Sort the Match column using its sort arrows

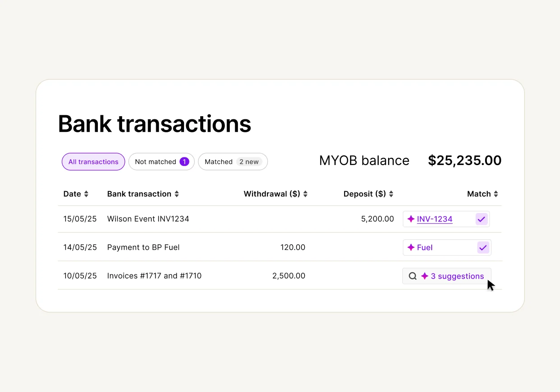[496, 194]
